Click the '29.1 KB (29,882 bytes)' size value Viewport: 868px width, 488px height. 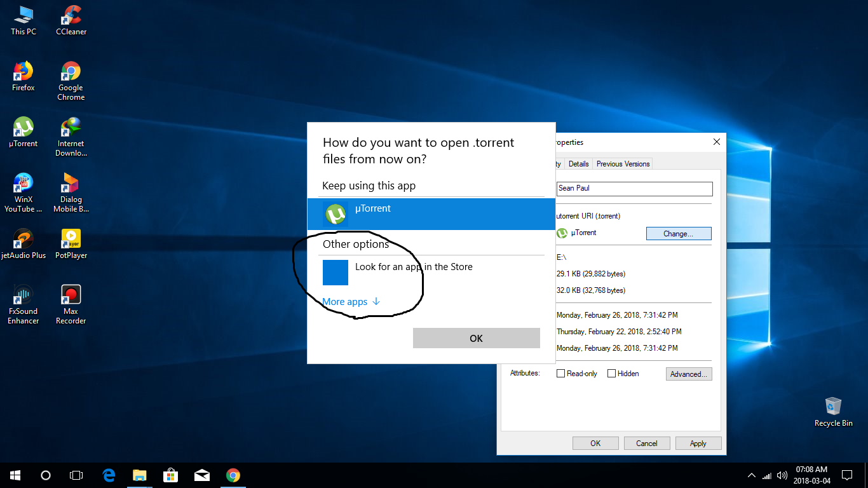coord(591,274)
